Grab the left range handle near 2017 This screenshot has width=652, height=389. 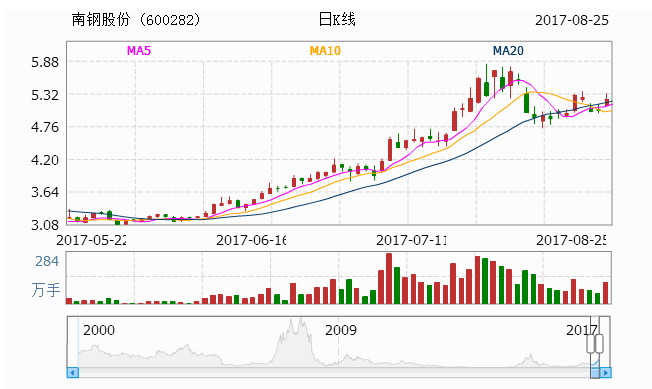[x=591, y=344]
